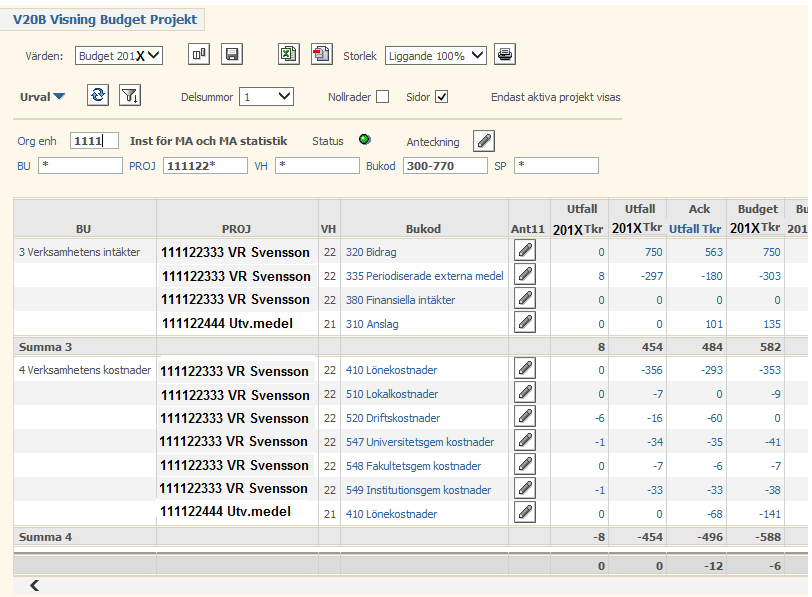
Task: Click the Ack Utfall Tkr column header
Action: click(696, 219)
